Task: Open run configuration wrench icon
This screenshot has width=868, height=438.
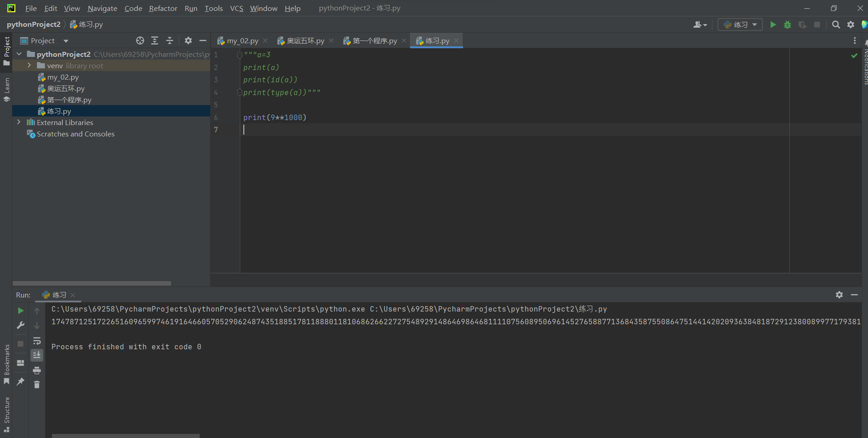Action: [20, 325]
